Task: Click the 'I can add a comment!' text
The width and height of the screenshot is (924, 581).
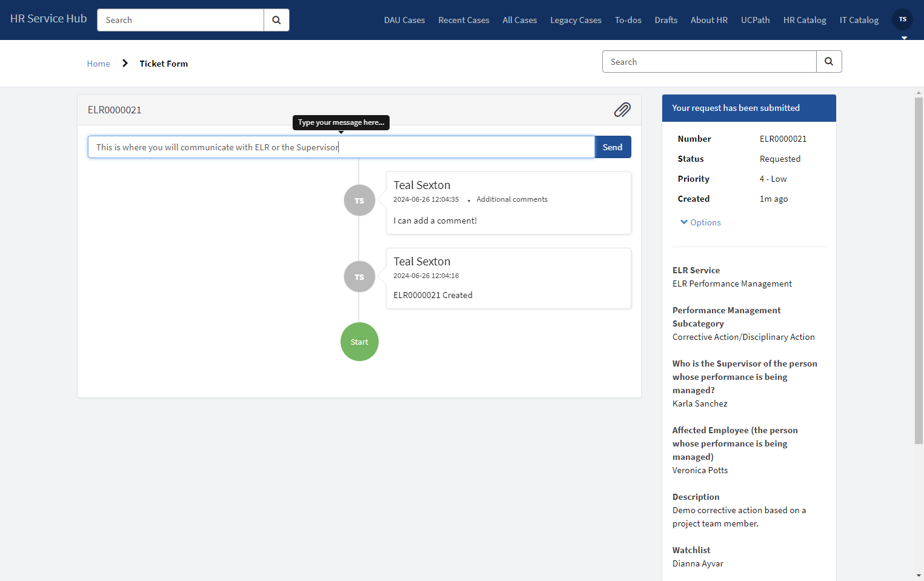Action: (435, 221)
